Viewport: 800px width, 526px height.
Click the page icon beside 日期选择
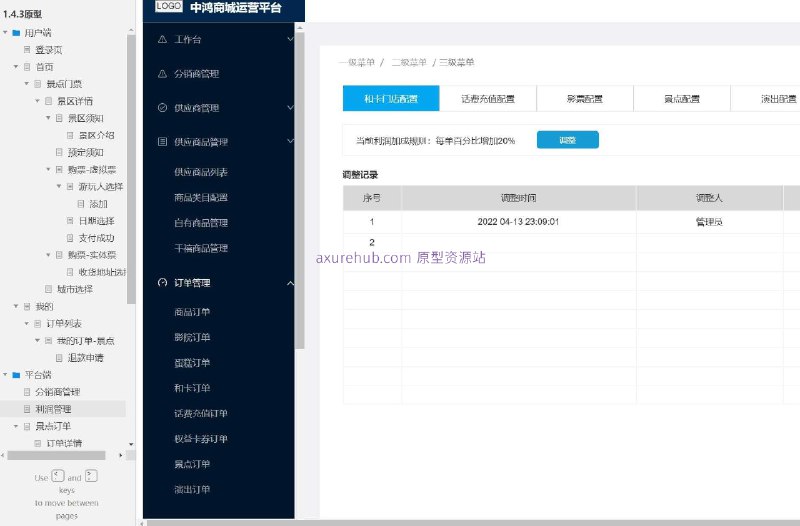[70, 220]
